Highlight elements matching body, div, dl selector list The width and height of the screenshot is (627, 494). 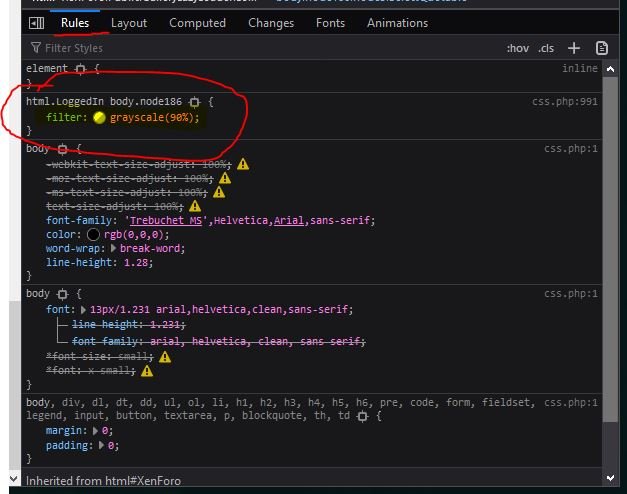click(362, 416)
